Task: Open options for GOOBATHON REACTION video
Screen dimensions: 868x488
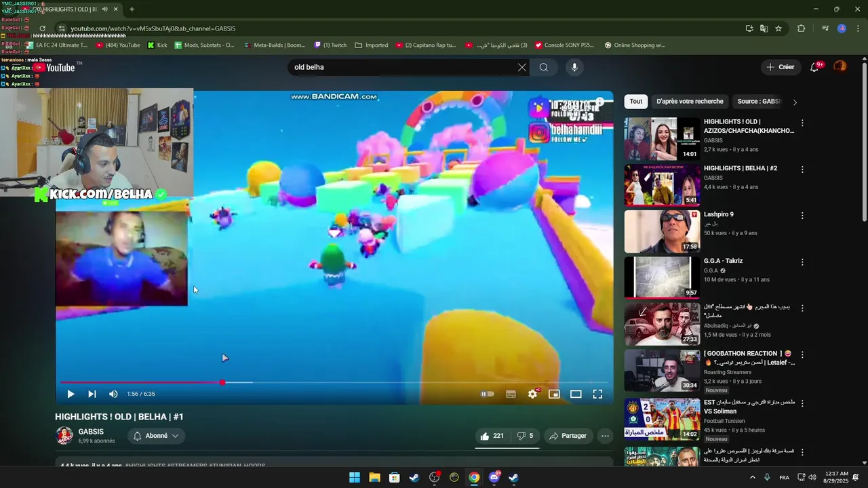Action: point(802,354)
